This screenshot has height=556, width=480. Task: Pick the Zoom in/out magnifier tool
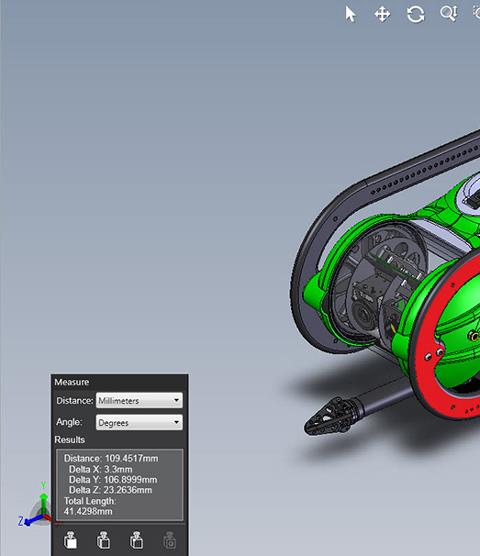448,14
